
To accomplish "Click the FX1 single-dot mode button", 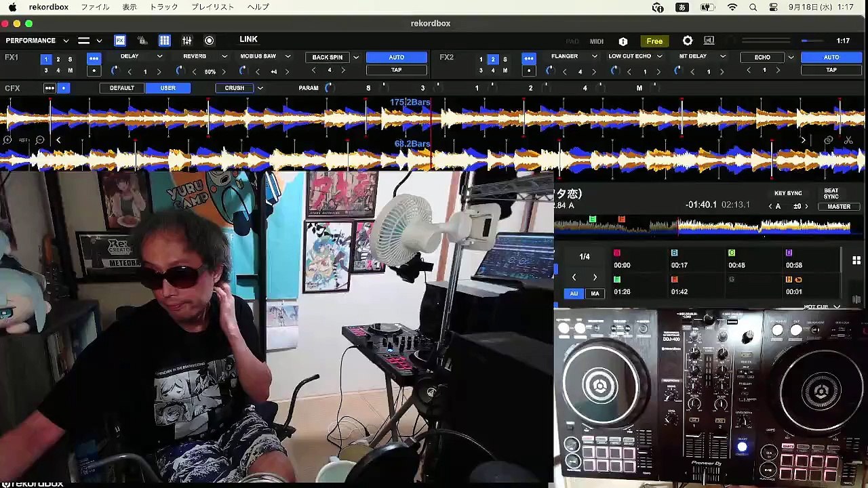I will point(94,70).
